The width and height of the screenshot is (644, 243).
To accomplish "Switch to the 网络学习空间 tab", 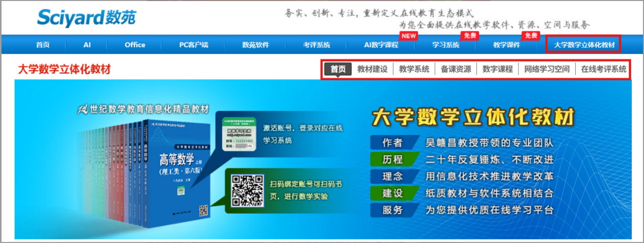I will click(547, 69).
